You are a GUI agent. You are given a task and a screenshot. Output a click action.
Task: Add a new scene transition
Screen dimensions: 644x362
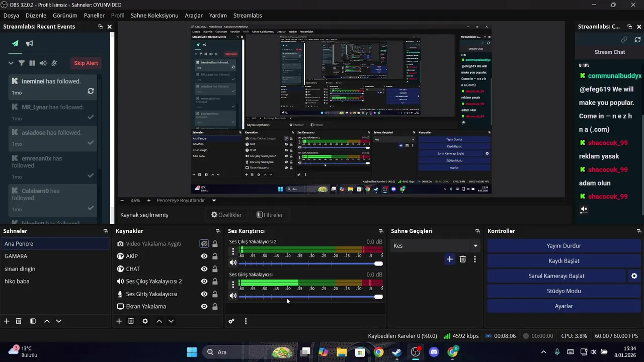tap(450, 259)
